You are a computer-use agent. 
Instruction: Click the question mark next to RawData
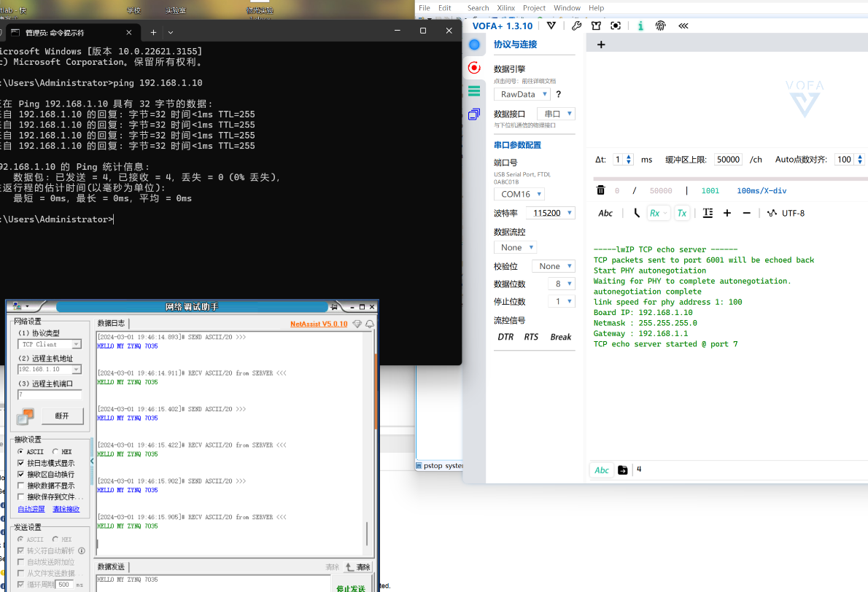pyautogui.click(x=559, y=94)
